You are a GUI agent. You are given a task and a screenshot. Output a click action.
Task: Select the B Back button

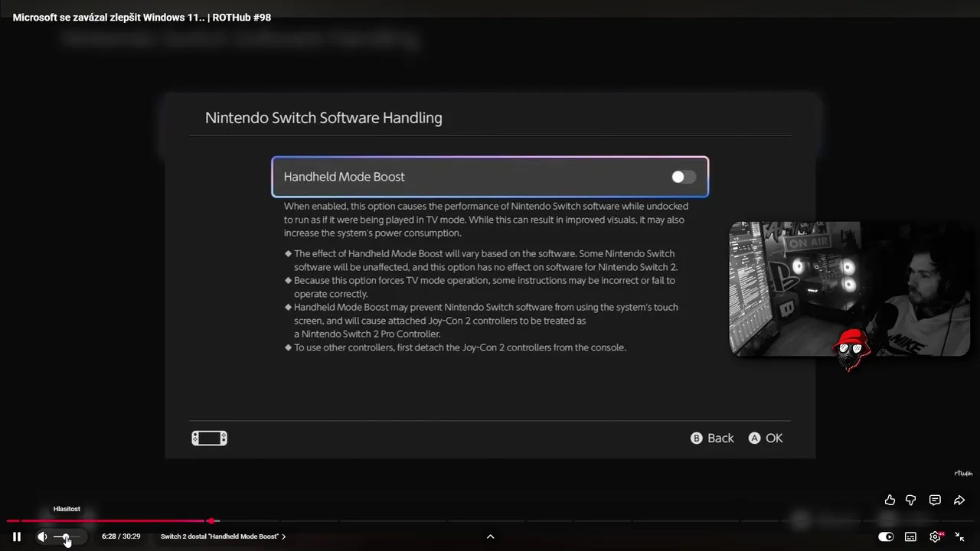coord(712,438)
